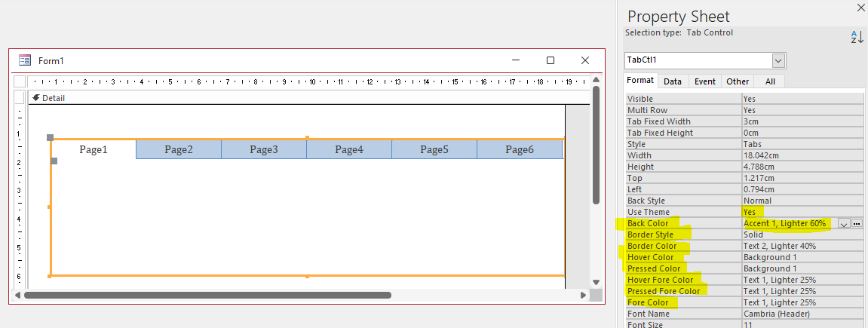Select the Page1 tab on the form
Image resolution: width=868 pixels, height=328 pixels.
pos(94,149)
